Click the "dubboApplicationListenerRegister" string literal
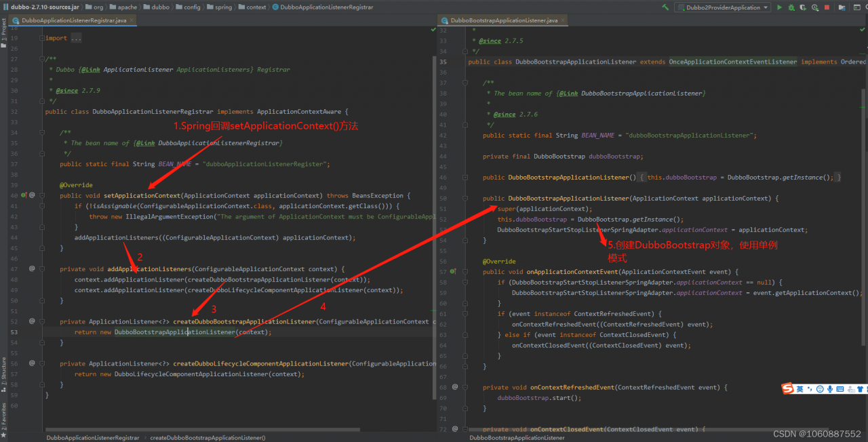Screen dimensions: 868x442 click(266, 164)
